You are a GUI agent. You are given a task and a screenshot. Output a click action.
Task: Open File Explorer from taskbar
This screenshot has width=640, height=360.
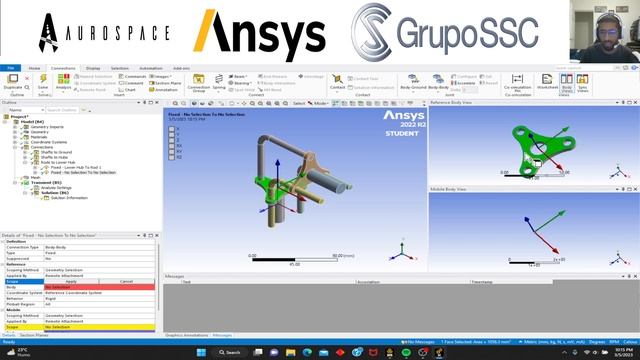(x=291, y=352)
